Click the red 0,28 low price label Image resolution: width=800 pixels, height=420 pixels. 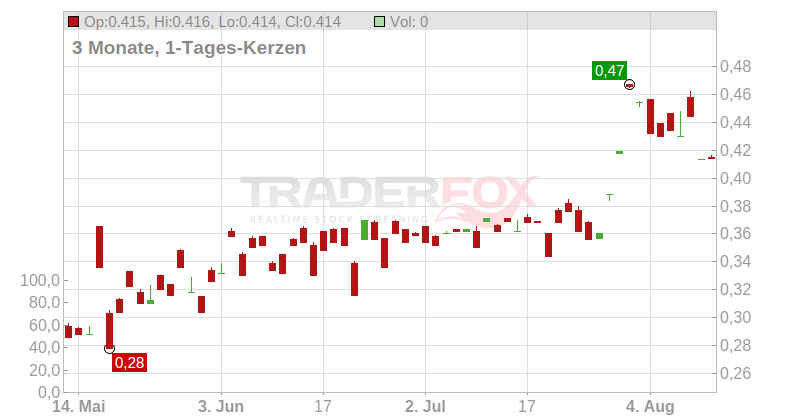pyautogui.click(x=130, y=362)
